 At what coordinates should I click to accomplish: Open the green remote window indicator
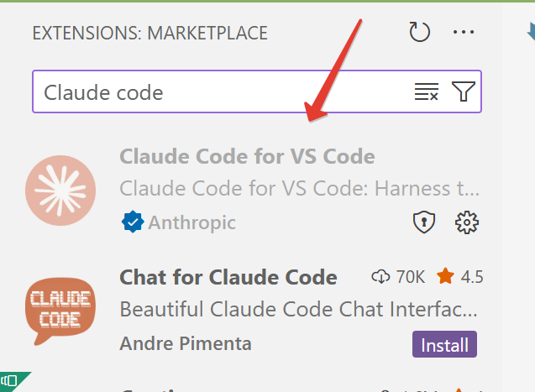pos(12,383)
